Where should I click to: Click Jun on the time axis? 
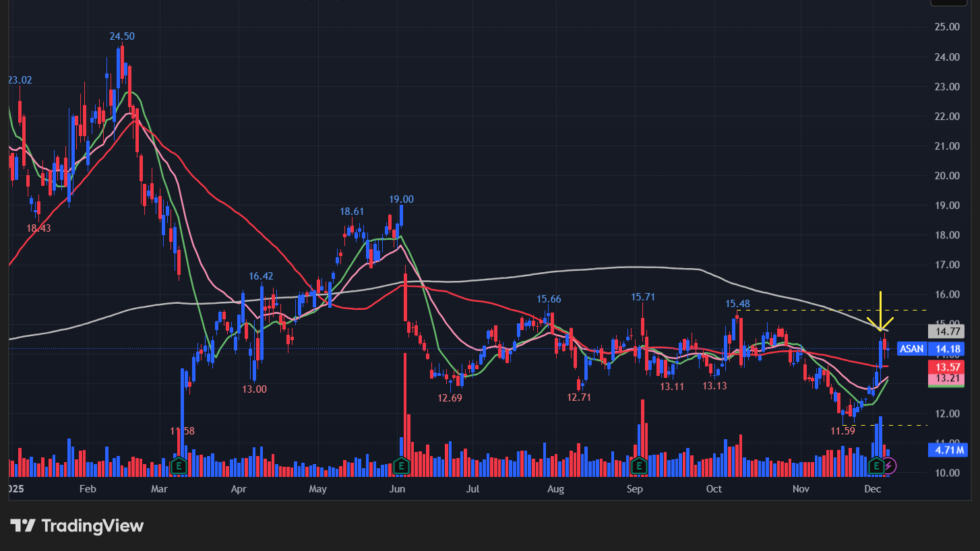click(397, 488)
